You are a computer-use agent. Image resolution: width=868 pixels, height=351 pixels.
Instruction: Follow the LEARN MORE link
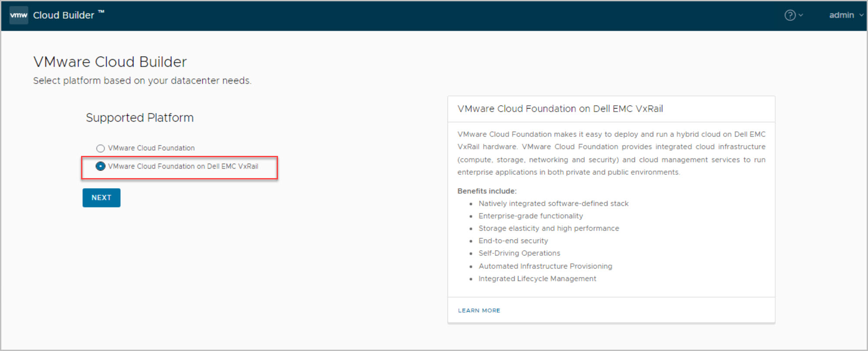click(479, 310)
